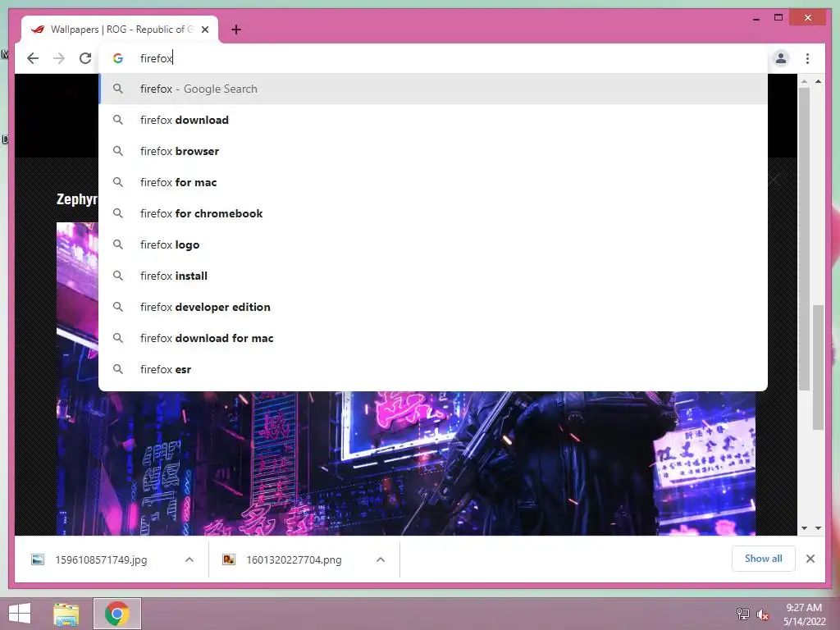Pick the 'firefox for mac' suggestion
This screenshot has width=840, height=630.
coord(433,182)
